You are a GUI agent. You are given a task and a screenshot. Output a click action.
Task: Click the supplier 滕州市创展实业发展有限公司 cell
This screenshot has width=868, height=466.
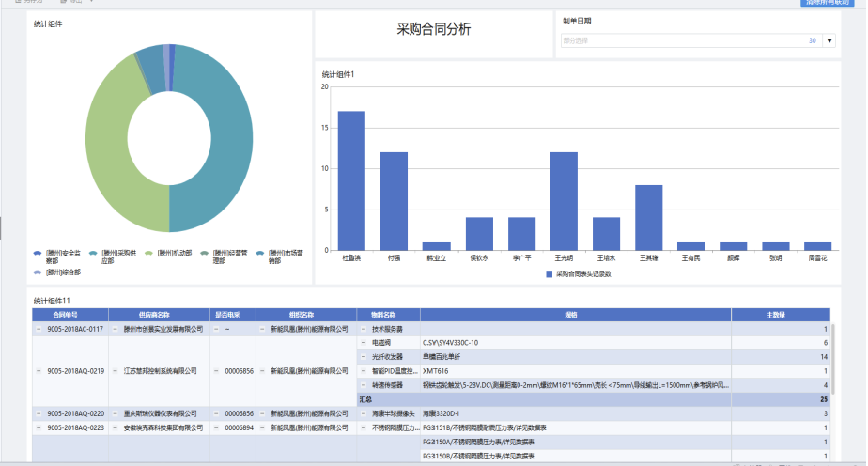[159, 329]
